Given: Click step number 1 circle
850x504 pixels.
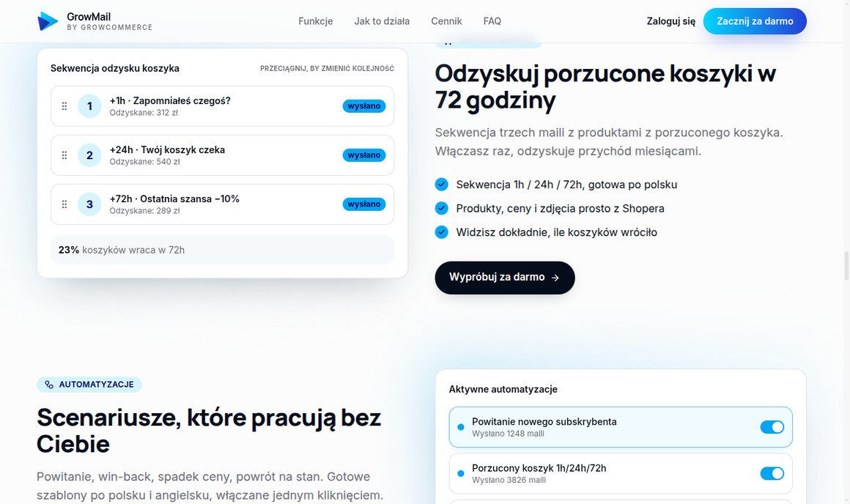Looking at the screenshot, I should [89, 106].
